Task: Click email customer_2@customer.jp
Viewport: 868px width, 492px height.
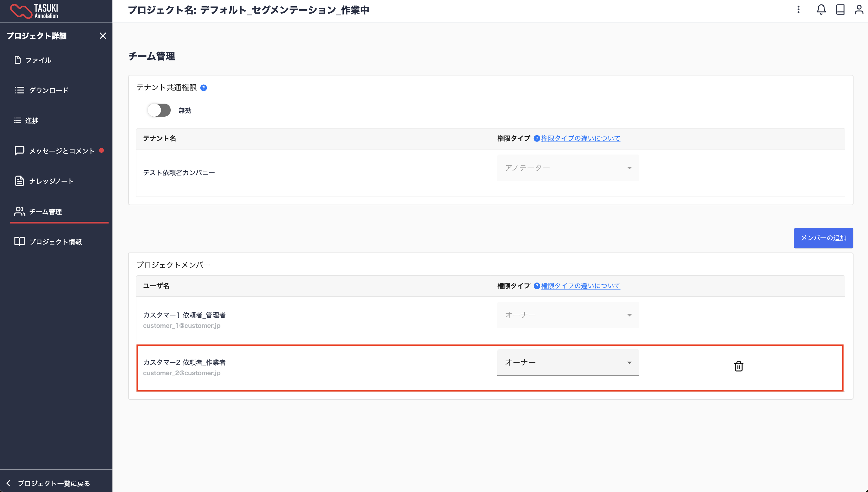Action: click(x=182, y=373)
